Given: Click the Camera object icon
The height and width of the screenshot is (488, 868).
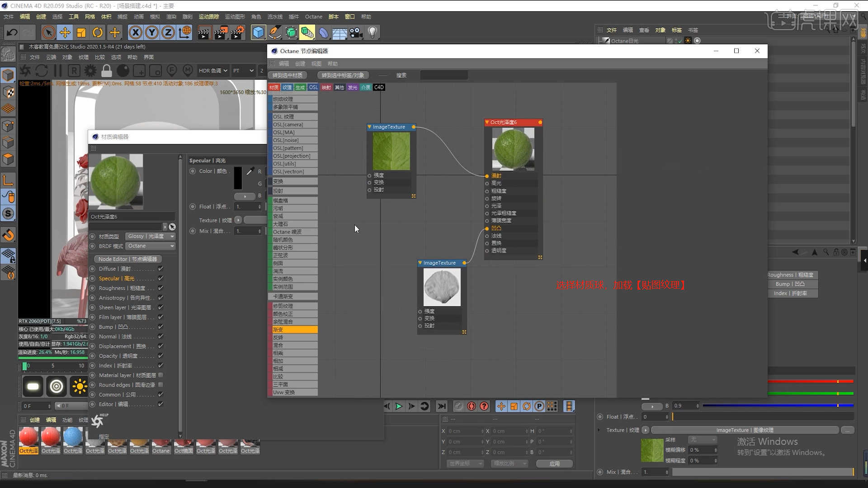Looking at the screenshot, I should click(x=356, y=33).
